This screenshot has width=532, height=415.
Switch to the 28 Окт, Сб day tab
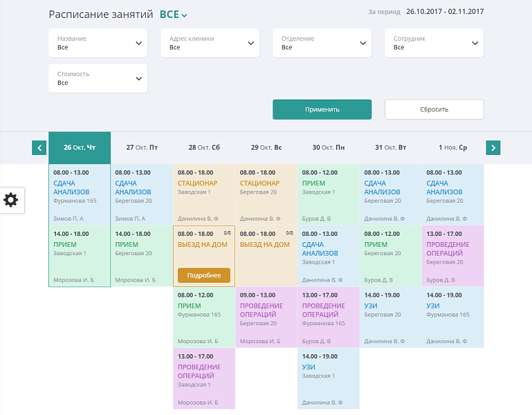[204, 147]
